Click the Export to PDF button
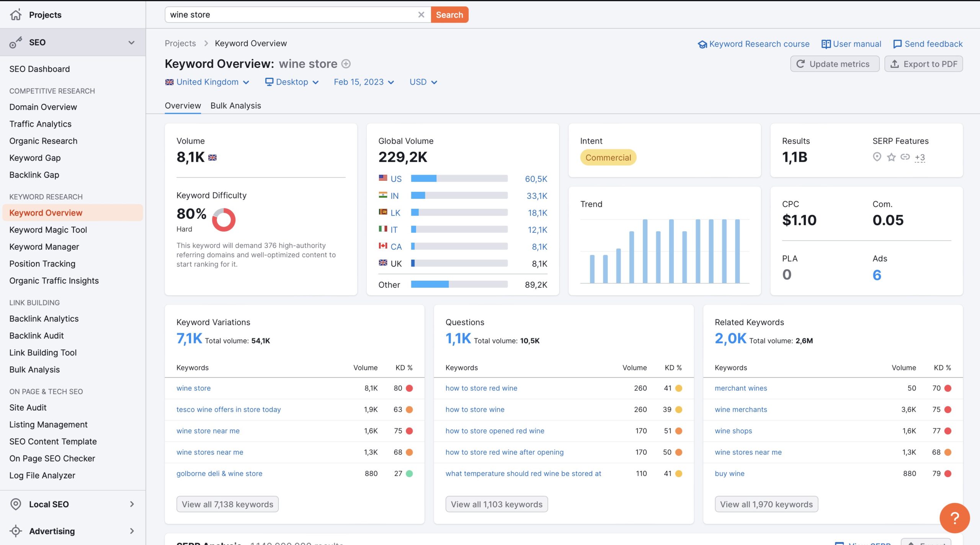 click(923, 64)
